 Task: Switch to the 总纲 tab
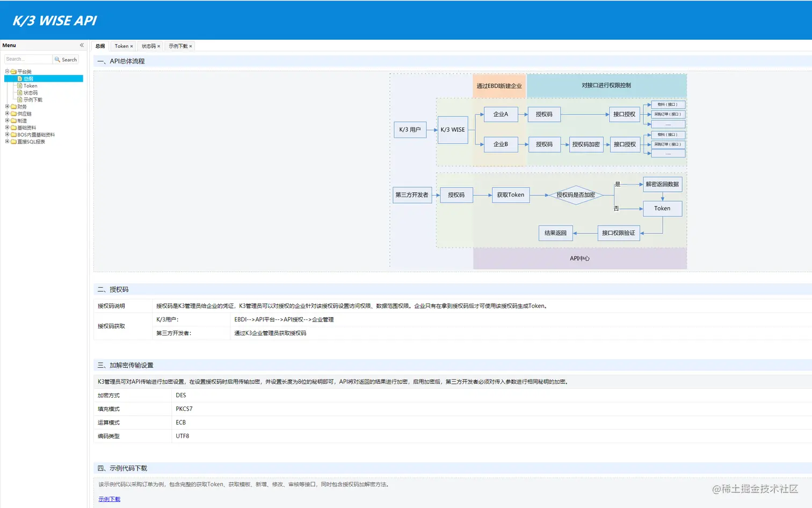[x=100, y=46]
